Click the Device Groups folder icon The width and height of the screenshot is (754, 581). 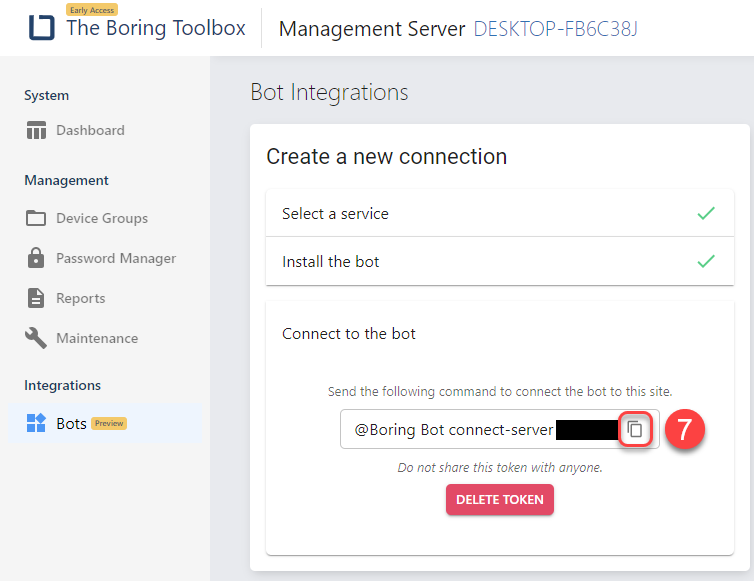(x=36, y=218)
